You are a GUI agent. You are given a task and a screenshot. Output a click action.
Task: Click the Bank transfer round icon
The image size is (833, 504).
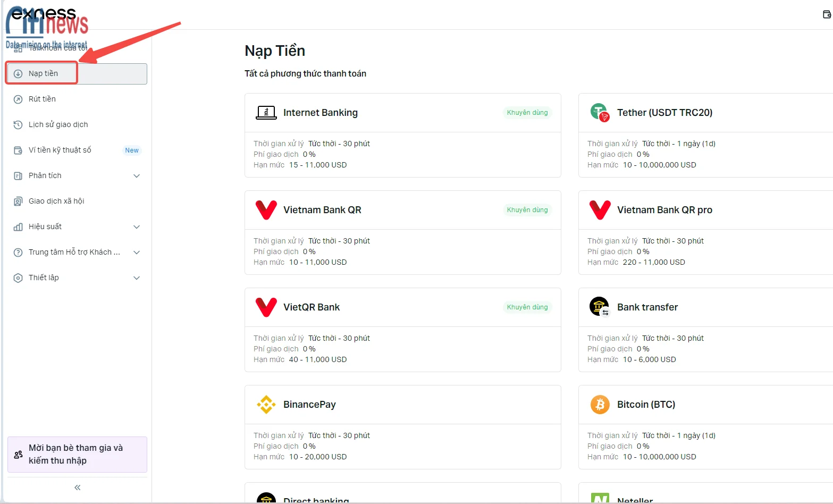coord(600,307)
